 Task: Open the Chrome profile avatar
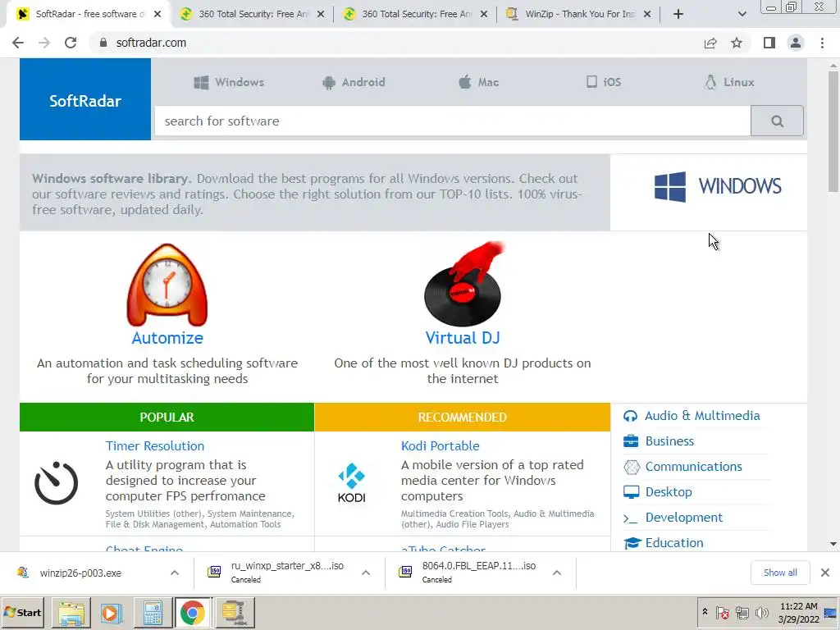[x=796, y=43]
